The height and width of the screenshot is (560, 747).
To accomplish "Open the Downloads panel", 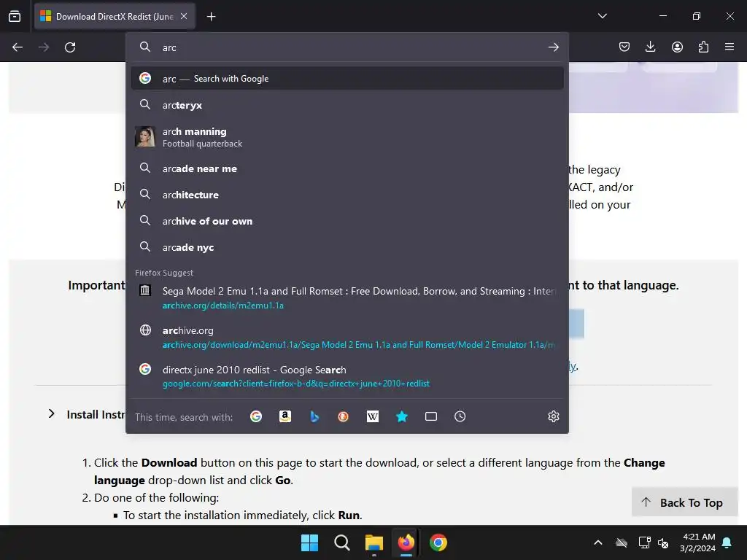I will pos(650,47).
